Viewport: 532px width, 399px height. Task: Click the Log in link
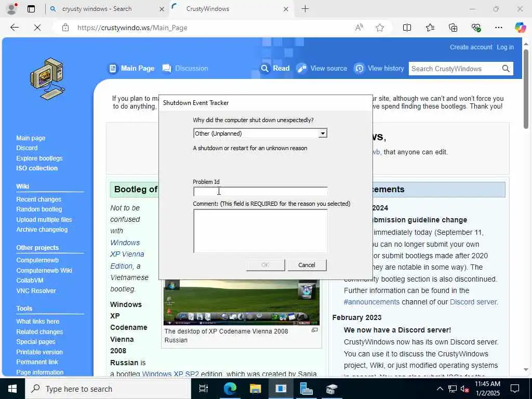pyautogui.click(x=505, y=47)
